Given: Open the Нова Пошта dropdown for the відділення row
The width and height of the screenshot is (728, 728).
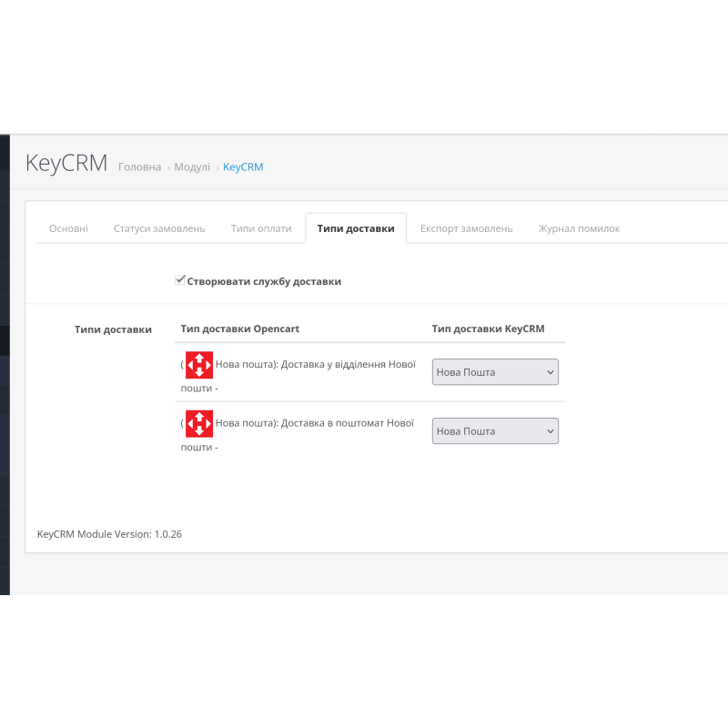Looking at the screenshot, I should [495, 371].
